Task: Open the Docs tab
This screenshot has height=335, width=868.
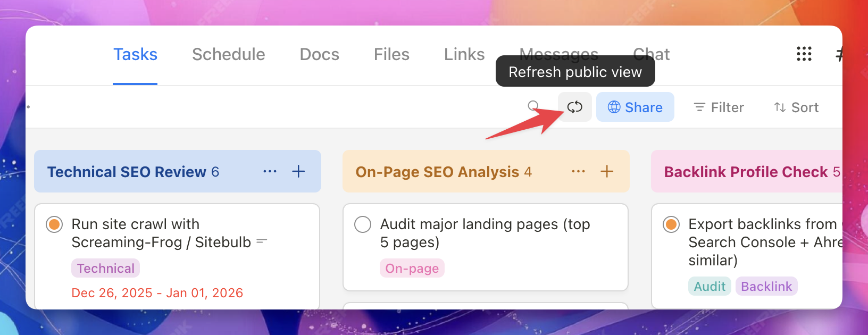Action: pyautogui.click(x=319, y=54)
